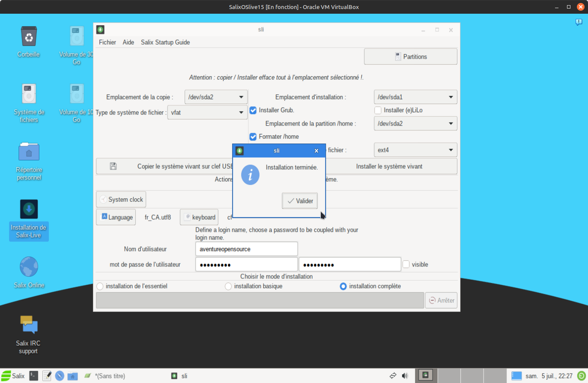588x383 pixels.
Task: Open the vfat file system type dropdown
Action: (207, 113)
